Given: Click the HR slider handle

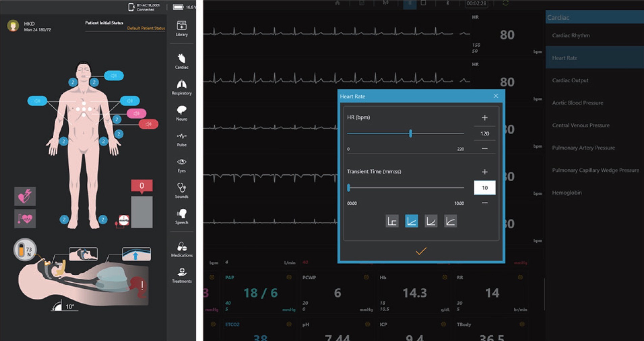Looking at the screenshot, I should pos(411,133).
